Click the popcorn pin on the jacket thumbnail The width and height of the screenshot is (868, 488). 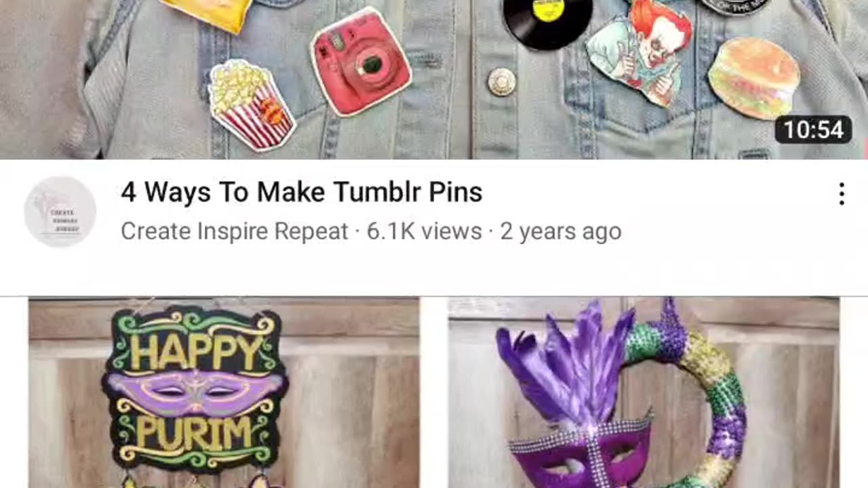click(x=250, y=105)
